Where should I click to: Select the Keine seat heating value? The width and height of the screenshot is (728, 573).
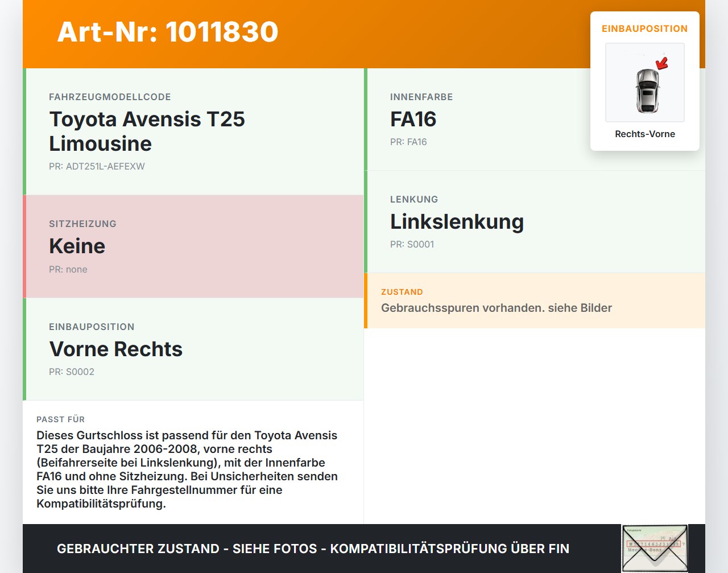pyautogui.click(x=77, y=246)
